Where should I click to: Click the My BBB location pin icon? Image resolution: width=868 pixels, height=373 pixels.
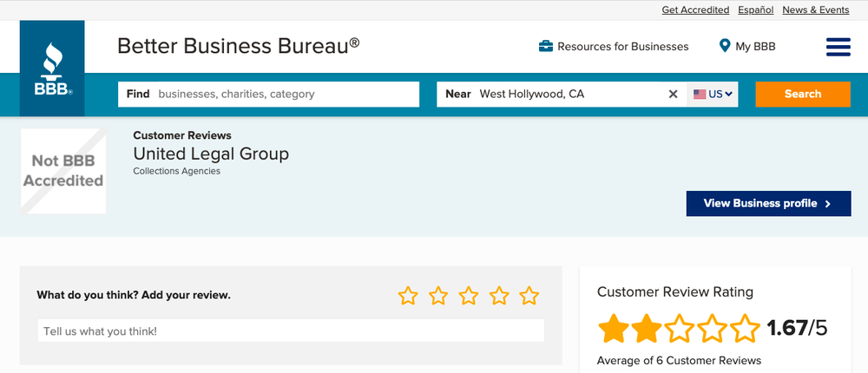tap(725, 47)
